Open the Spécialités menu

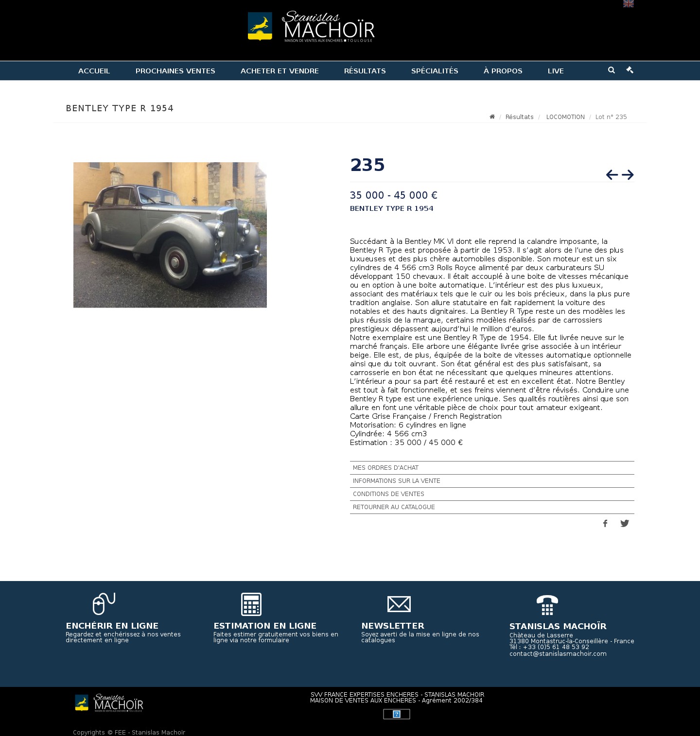[435, 71]
